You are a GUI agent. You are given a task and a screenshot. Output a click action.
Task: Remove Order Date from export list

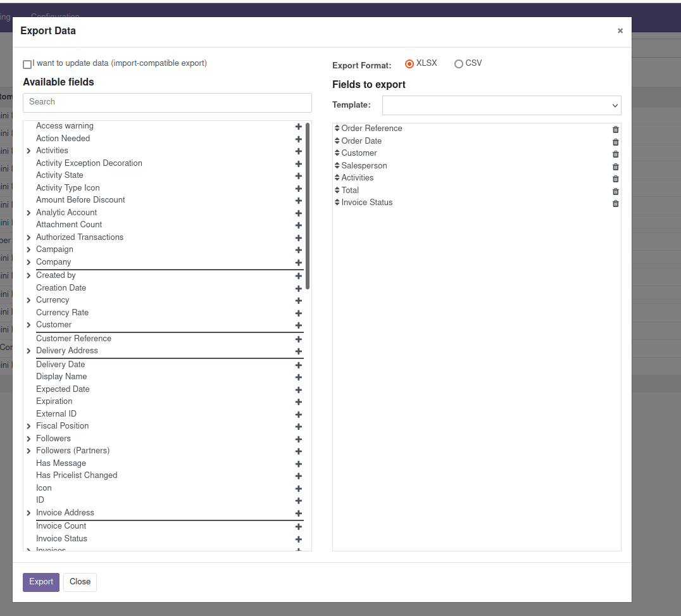615,142
